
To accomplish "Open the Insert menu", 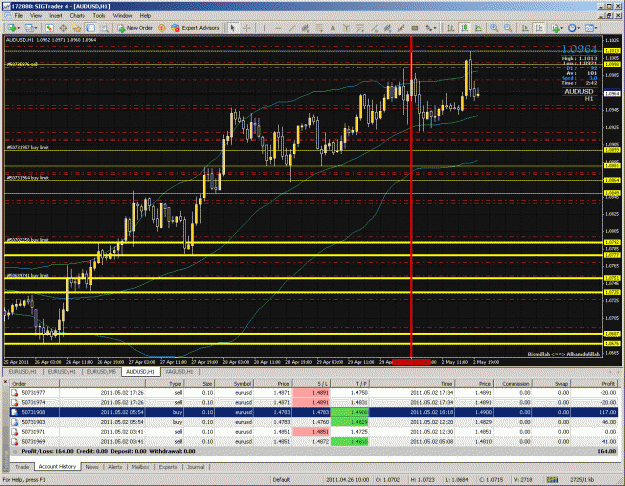I will pyautogui.click(x=56, y=16).
